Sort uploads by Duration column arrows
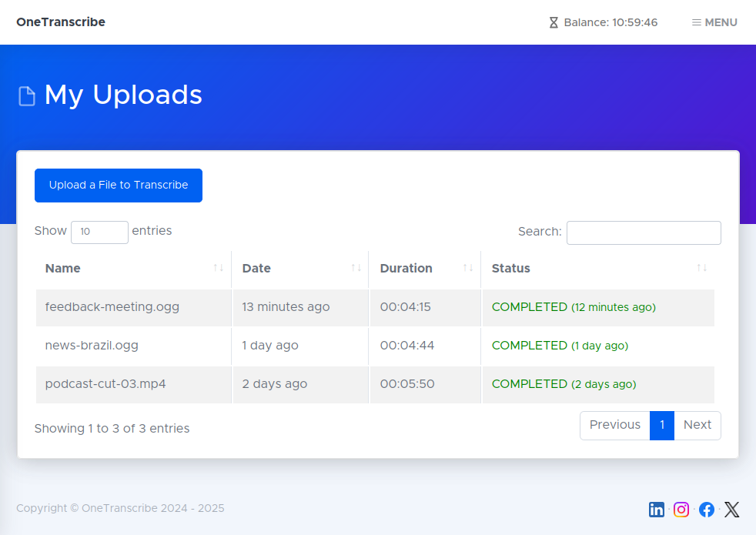Image resolution: width=756 pixels, height=535 pixels. tap(468, 268)
